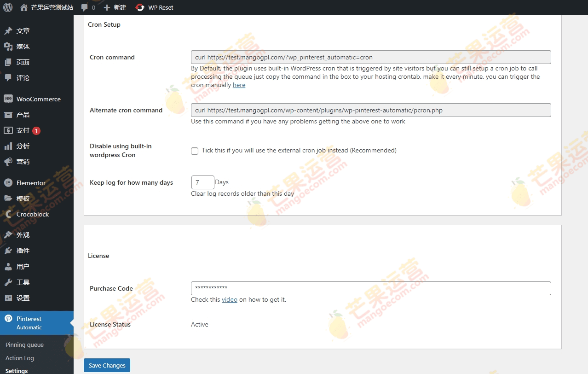Click the Alternate cron command field
Image resolution: width=588 pixels, height=374 pixels.
pyautogui.click(x=371, y=110)
